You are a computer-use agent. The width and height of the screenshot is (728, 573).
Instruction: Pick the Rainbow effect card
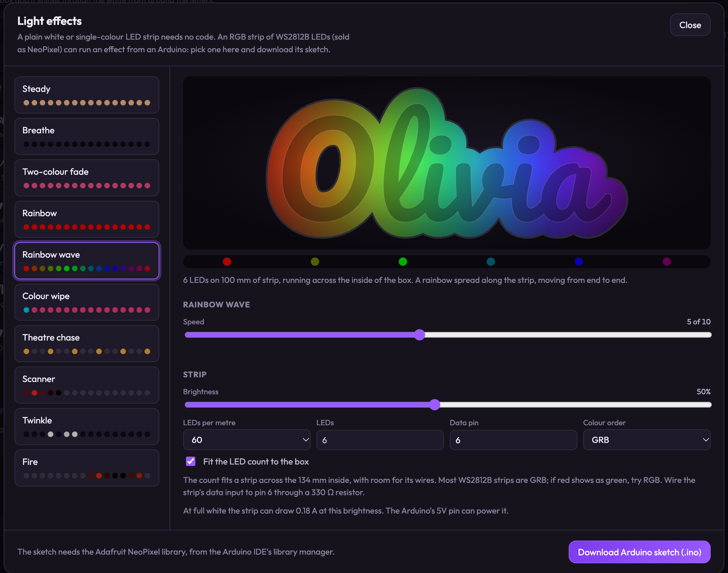click(87, 219)
